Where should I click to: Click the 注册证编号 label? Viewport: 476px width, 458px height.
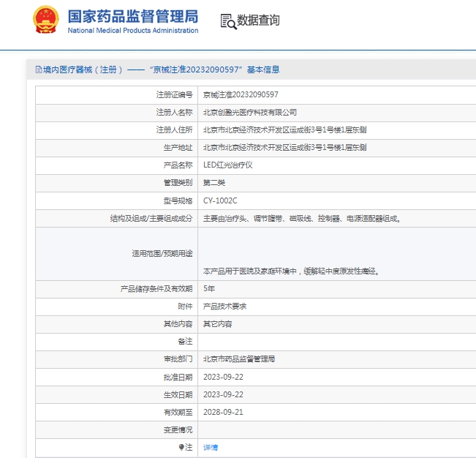pos(174,95)
